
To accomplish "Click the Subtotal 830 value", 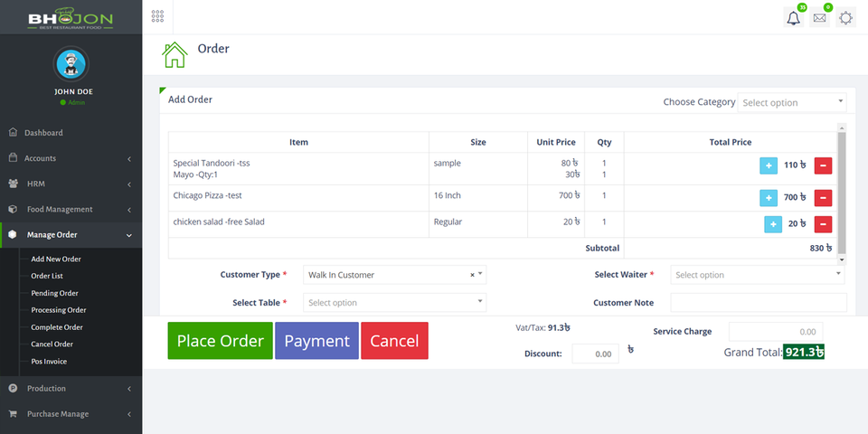I will [820, 249].
